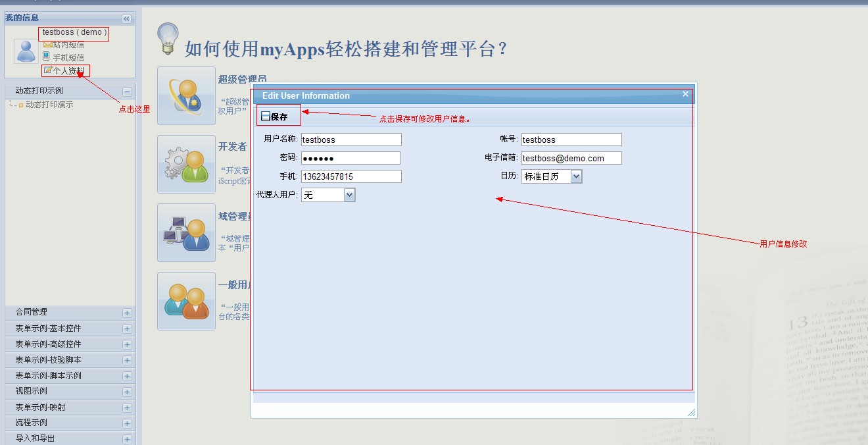Click the 个人资料 edit pencil icon
868x445 pixels.
click(x=47, y=70)
